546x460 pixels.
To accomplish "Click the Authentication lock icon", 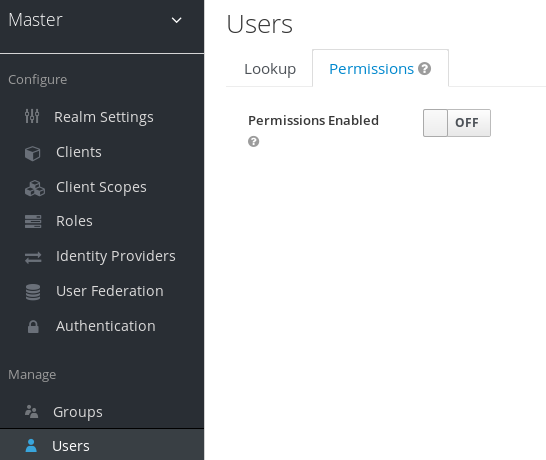I will [33, 327].
